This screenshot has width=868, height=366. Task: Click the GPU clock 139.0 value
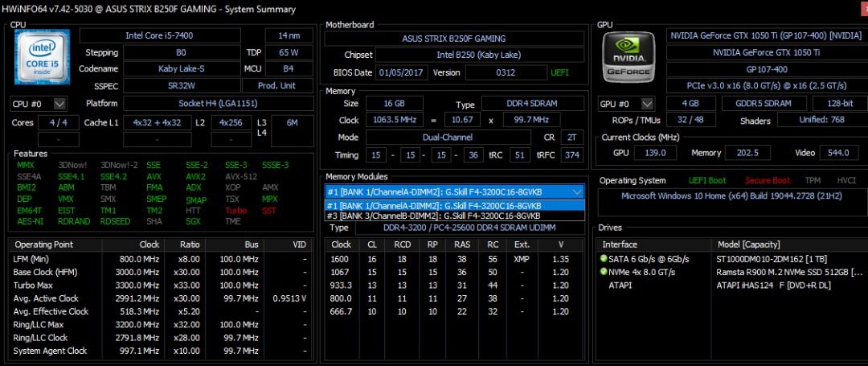click(654, 154)
